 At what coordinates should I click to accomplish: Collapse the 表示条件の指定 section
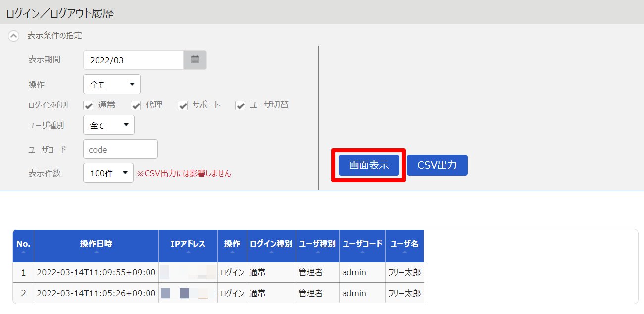14,36
